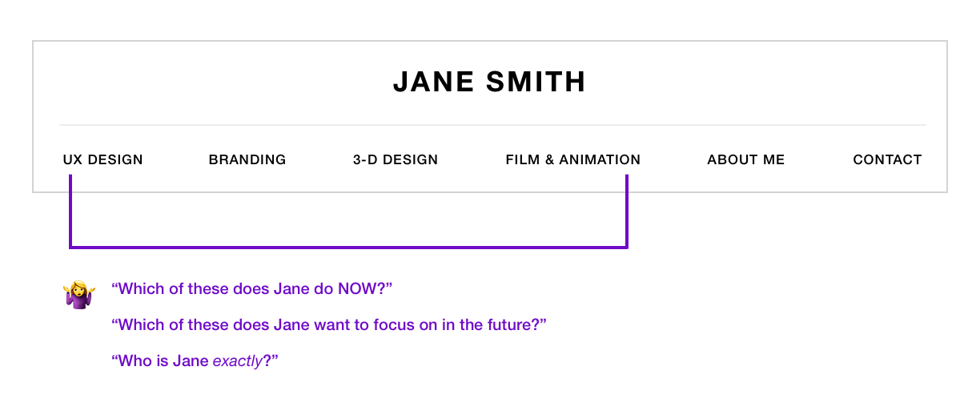The height and width of the screenshot is (419, 980).
Task: Select the quote about what Jane does NOW
Action: point(252,288)
